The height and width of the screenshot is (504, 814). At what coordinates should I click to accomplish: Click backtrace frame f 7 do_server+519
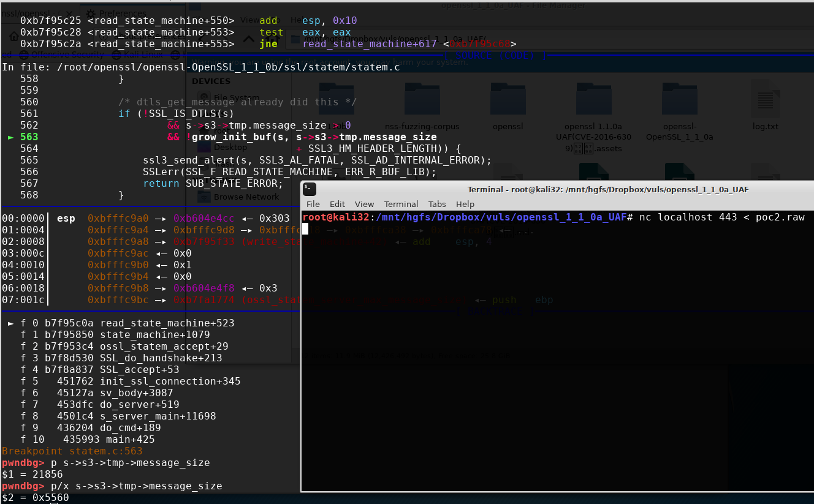100,404
